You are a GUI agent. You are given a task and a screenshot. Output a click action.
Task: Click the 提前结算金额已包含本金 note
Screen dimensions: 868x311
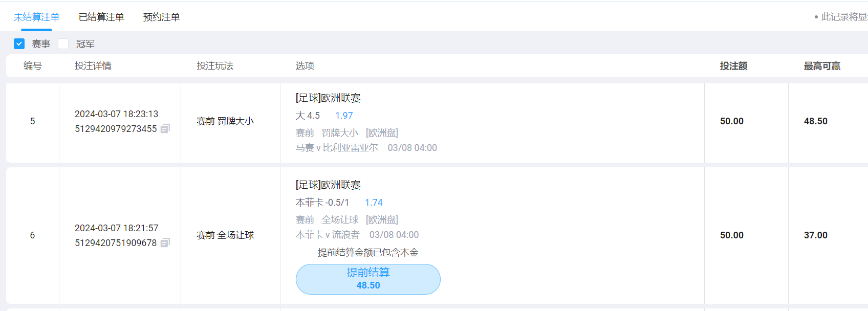click(368, 253)
